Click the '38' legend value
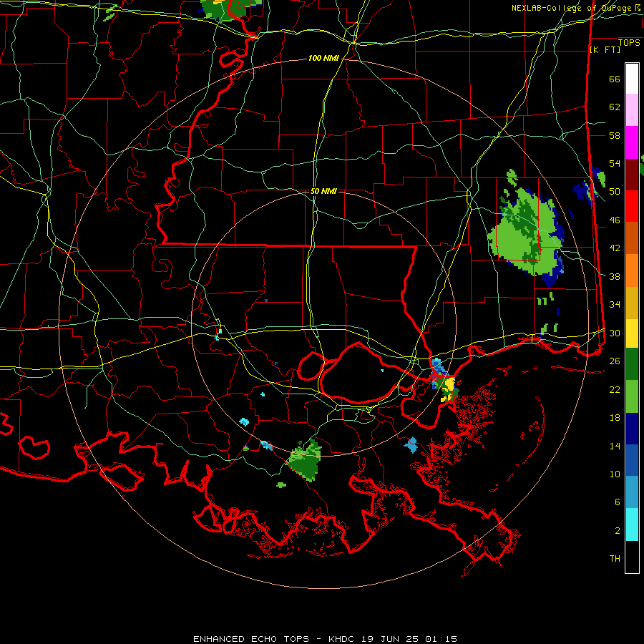This screenshot has width=644, height=644. (x=615, y=277)
